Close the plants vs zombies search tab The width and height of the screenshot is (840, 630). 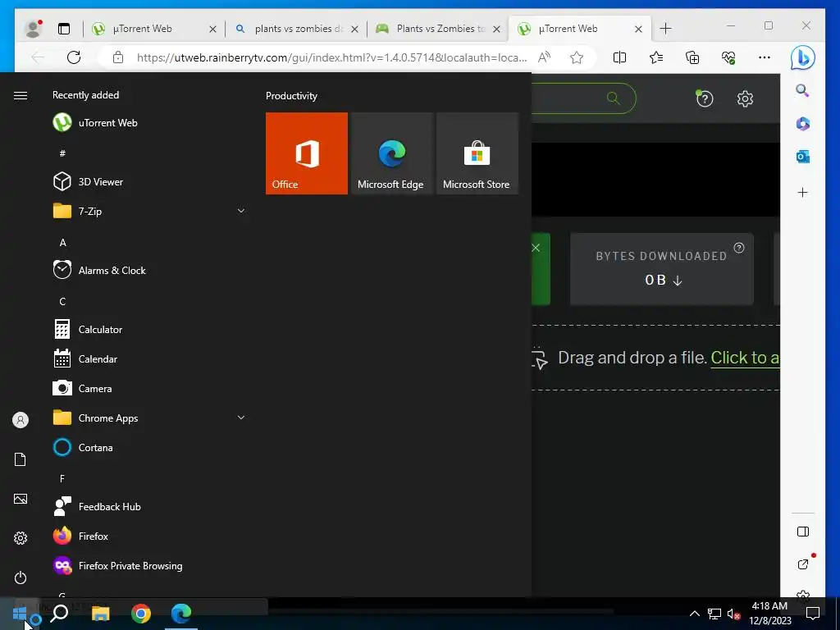[354, 29]
